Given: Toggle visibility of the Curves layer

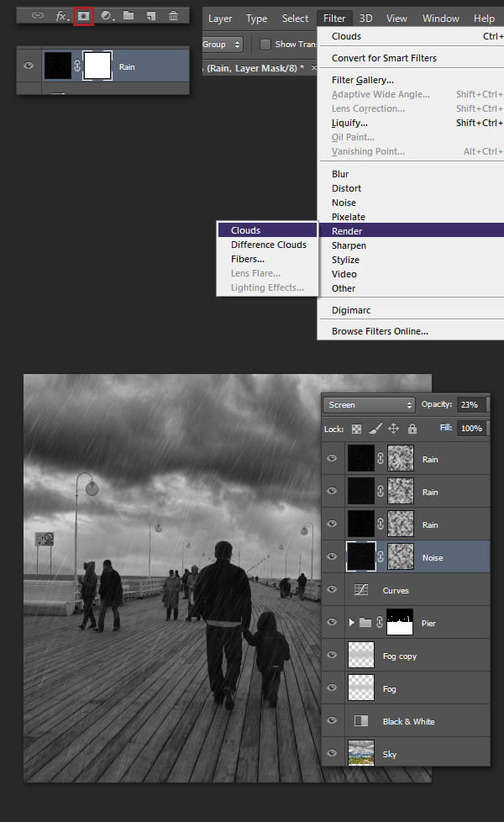Looking at the screenshot, I should [333, 590].
